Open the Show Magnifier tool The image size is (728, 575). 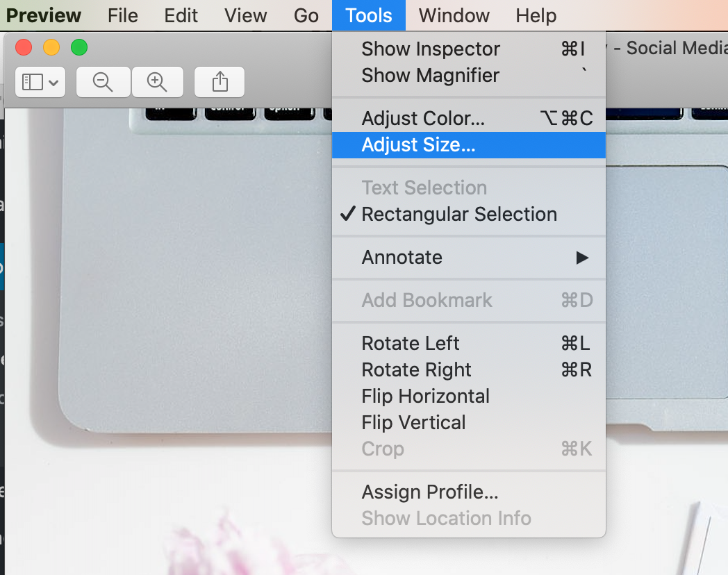pyautogui.click(x=429, y=75)
